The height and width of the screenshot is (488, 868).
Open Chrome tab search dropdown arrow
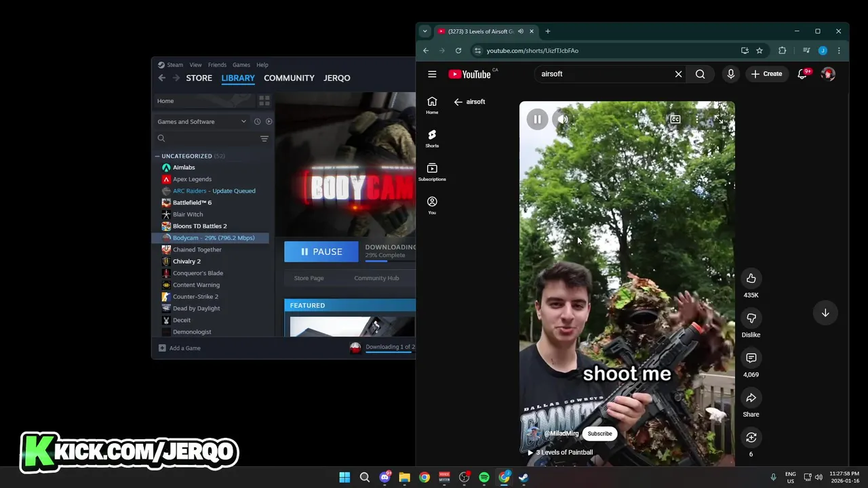click(425, 31)
